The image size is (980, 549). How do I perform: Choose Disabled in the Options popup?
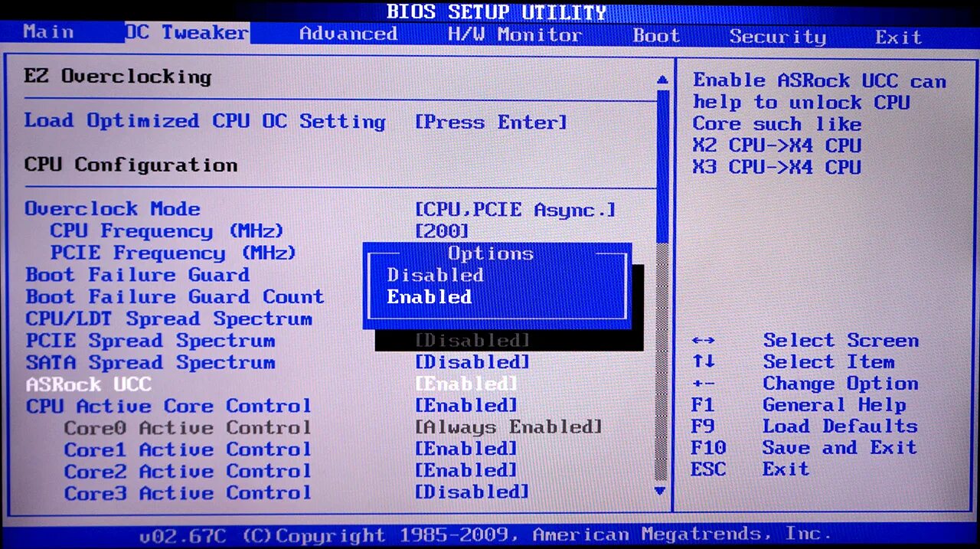click(435, 275)
